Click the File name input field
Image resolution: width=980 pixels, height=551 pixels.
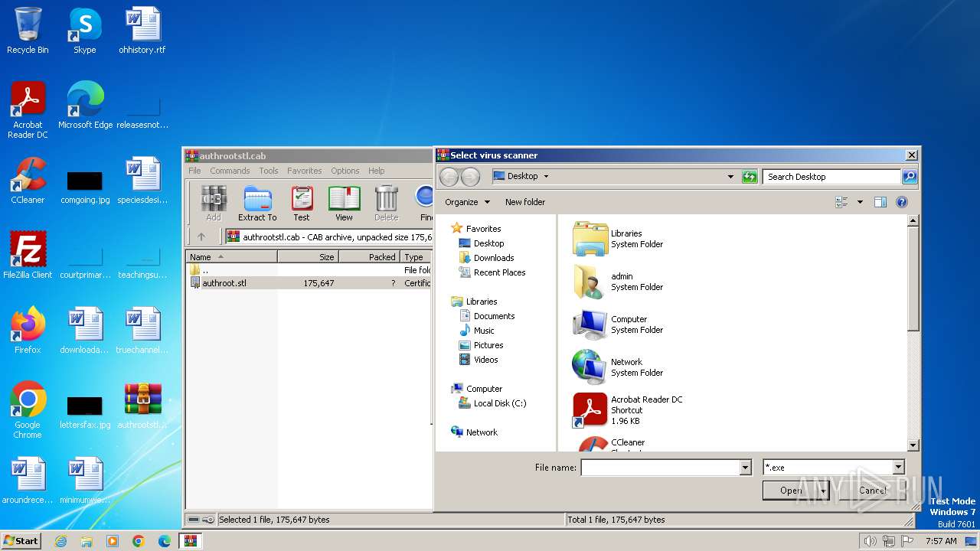tap(660, 468)
